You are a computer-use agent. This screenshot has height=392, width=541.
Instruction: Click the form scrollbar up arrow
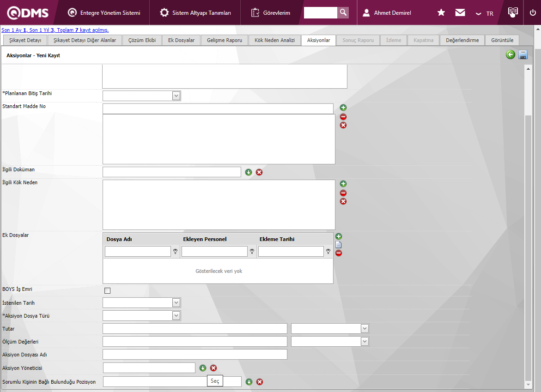click(528, 69)
